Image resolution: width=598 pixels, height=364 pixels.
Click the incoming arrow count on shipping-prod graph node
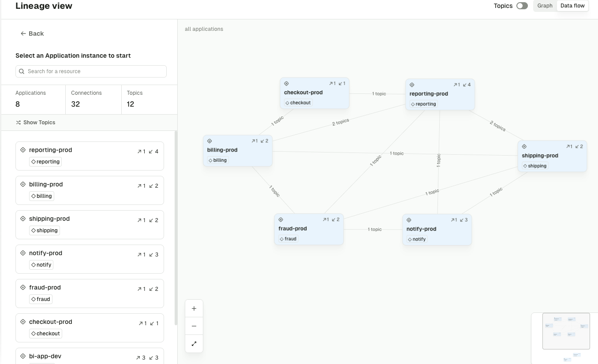579,146
